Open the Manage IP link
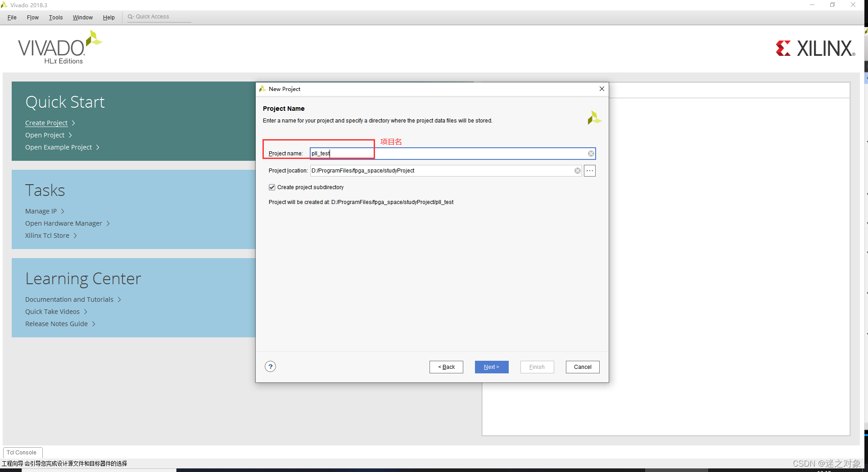This screenshot has width=868, height=472. coord(41,211)
